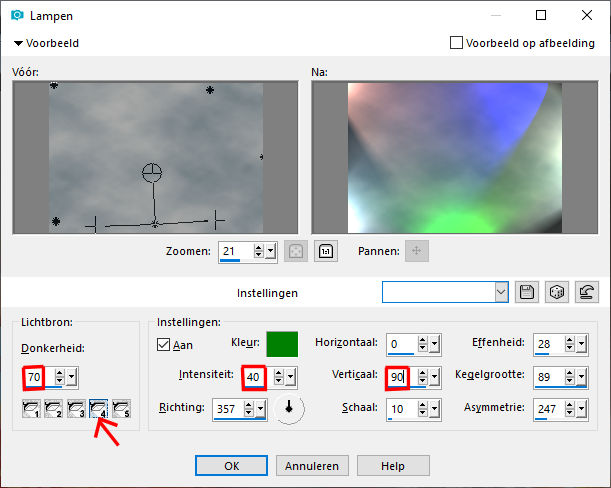Click the randomize parameters dice icon
The width and height of the screenshot is (611, 488).
(557, 292)
